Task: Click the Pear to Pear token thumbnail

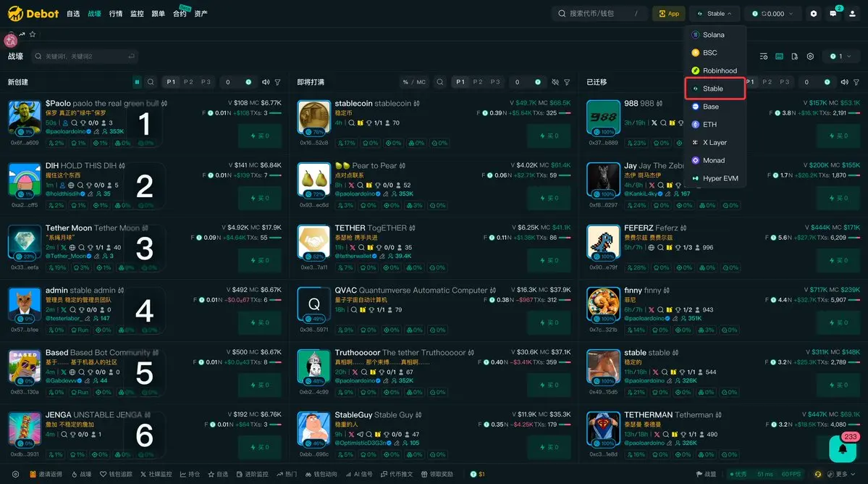Action: click(x=314, y=180)
